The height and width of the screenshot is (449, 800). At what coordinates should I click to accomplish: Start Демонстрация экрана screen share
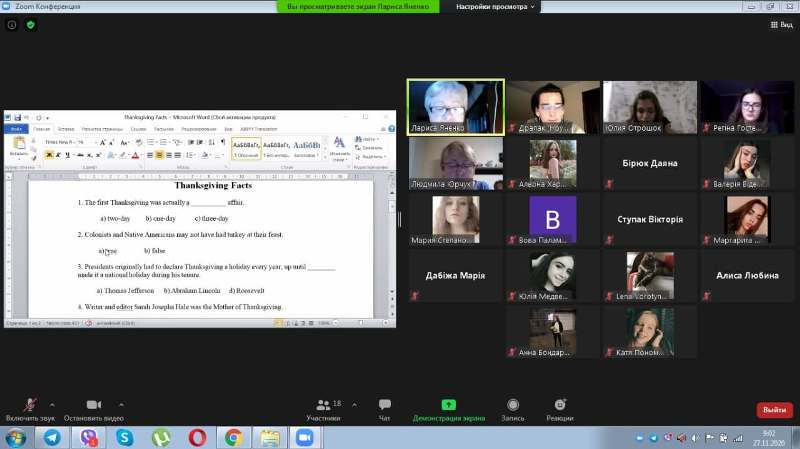[448, 410]
